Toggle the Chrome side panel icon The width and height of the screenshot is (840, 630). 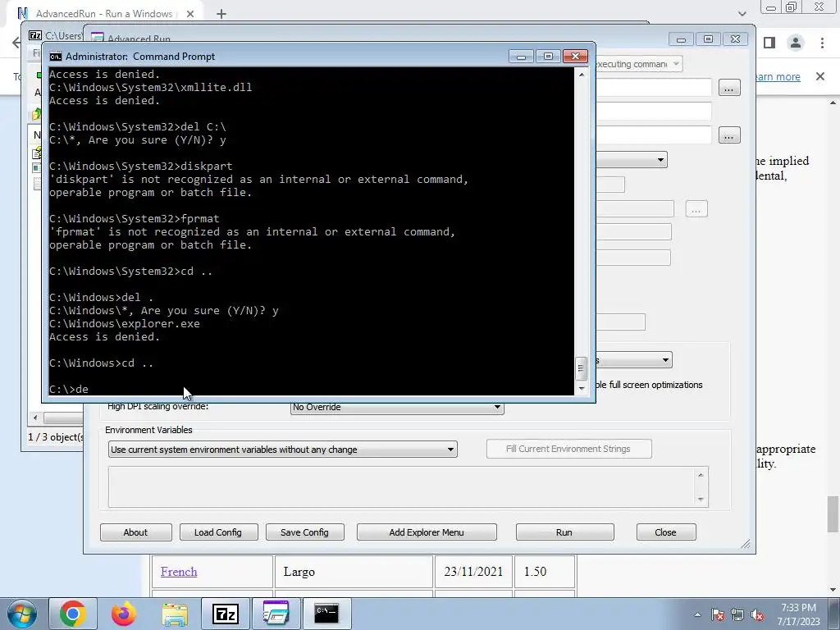(769, 43)
